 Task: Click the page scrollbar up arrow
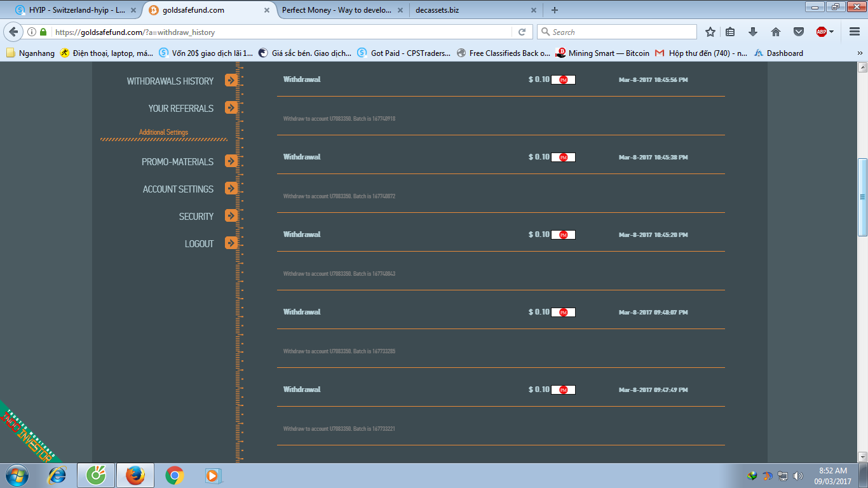[x=862, y=67]
